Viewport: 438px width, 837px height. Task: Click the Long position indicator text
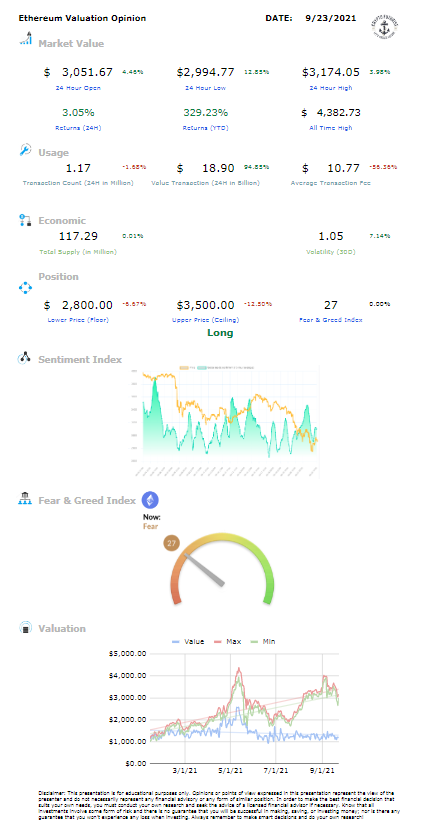[220, 333]
